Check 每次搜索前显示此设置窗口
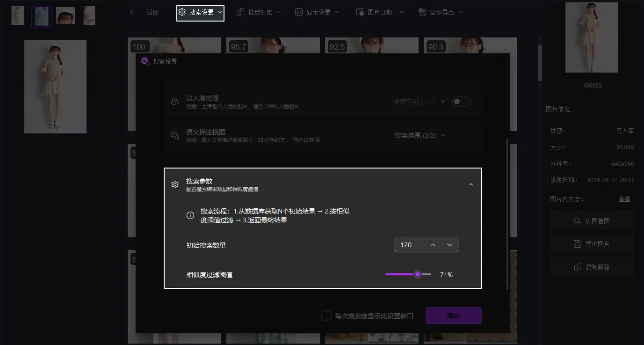Viewport: 644px width, 345px height. tap(326, 315)
